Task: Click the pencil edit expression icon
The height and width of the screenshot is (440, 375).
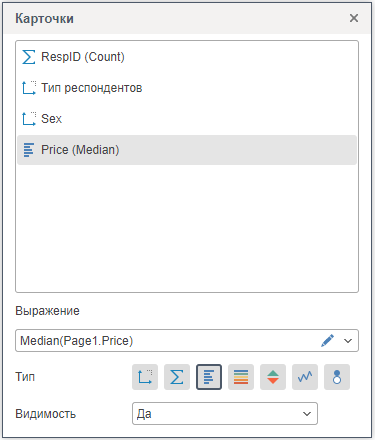Action: click(x=327, y=341)
